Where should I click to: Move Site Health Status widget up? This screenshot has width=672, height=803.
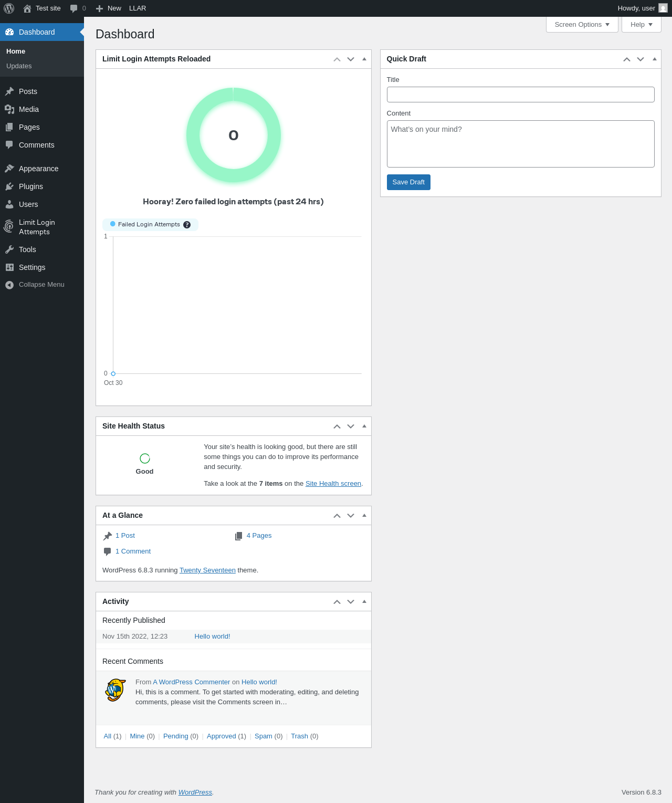point(337,426)
